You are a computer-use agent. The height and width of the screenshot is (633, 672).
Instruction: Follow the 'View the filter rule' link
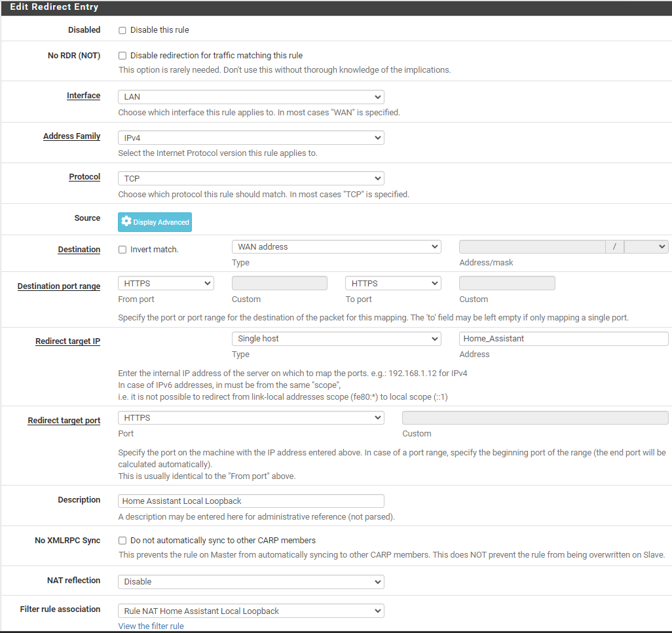tap(151, 626)
